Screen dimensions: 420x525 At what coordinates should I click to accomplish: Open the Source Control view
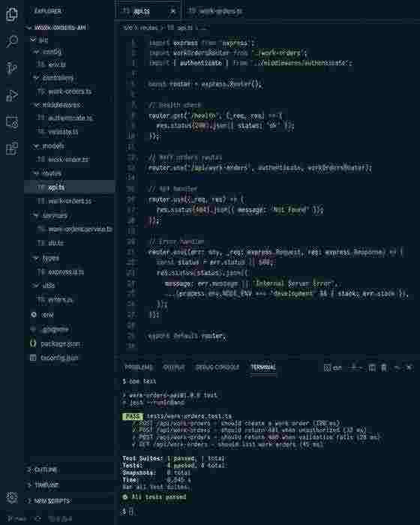(x=12, y=68)
